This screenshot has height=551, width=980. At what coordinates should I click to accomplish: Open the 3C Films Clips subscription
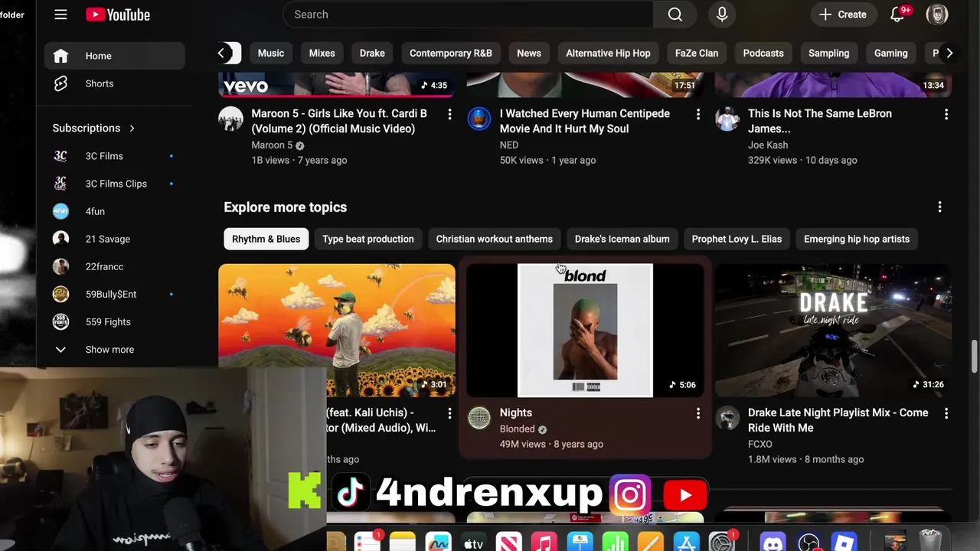pyautogui.click(x=114, y=184)
